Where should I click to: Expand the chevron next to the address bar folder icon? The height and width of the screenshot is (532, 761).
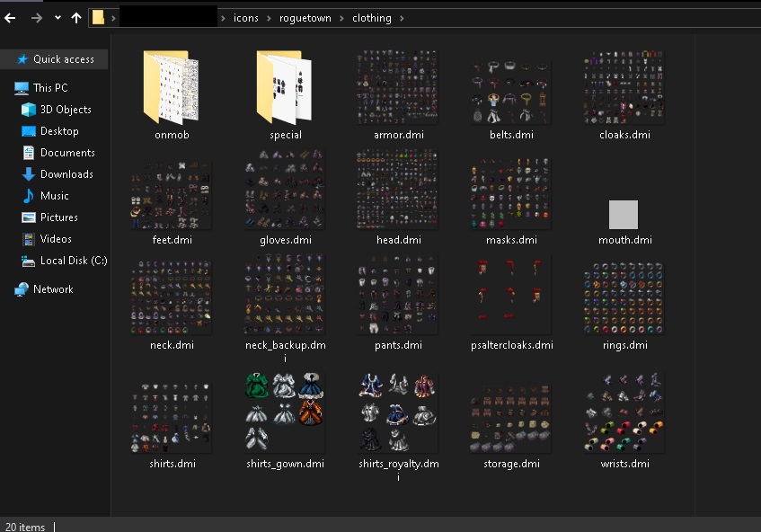113,19
